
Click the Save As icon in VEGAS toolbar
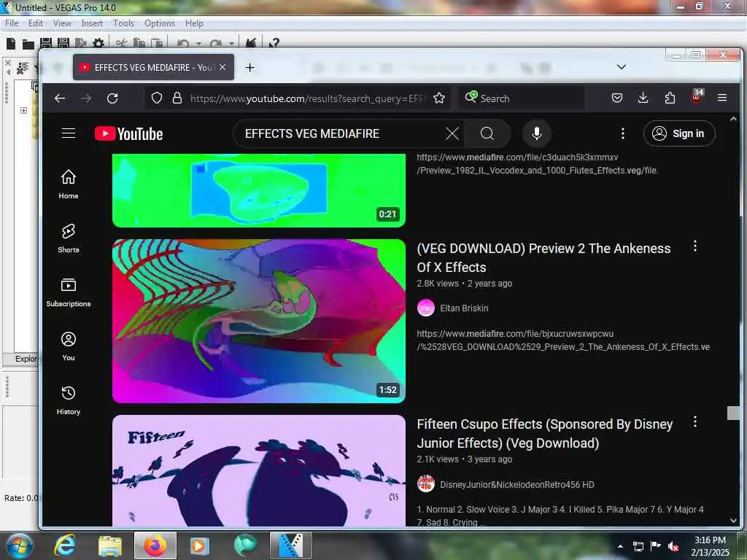(x=63, y=44)
